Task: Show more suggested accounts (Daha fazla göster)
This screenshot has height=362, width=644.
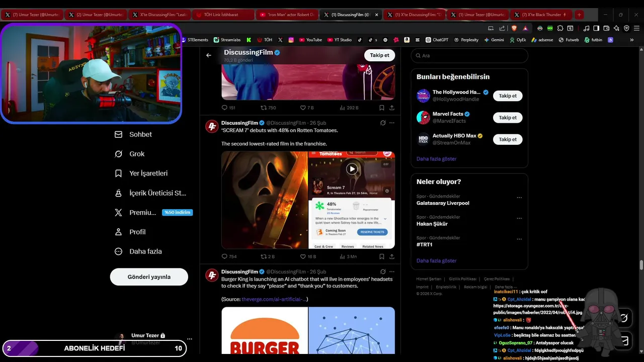Action: [436, 159]
